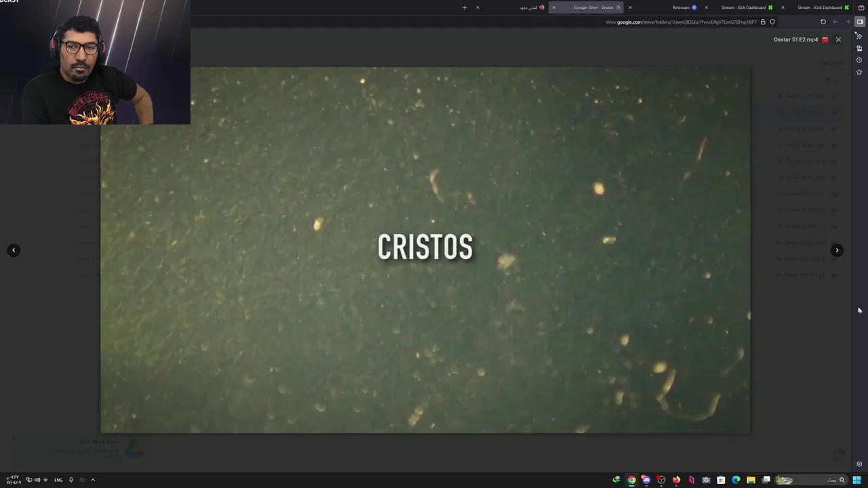The height and width of the screenshot is (488, 868).
Task: Open the clock and date flyout
Action: pyautogui.click(x=14, y=480)
